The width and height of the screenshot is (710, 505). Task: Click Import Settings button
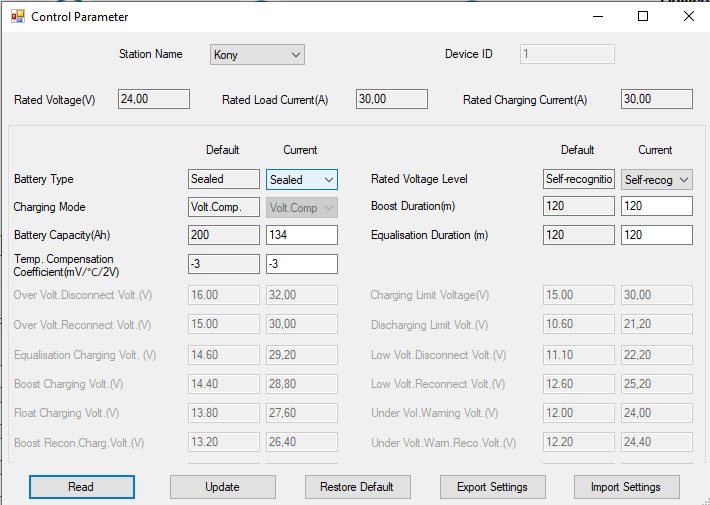pos(627,487)
